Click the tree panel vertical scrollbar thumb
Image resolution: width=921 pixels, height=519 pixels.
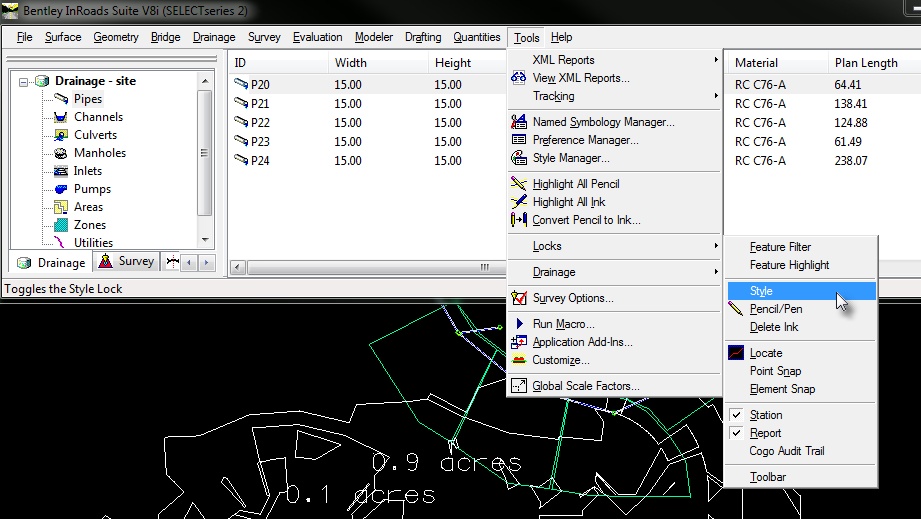[204, 153]
